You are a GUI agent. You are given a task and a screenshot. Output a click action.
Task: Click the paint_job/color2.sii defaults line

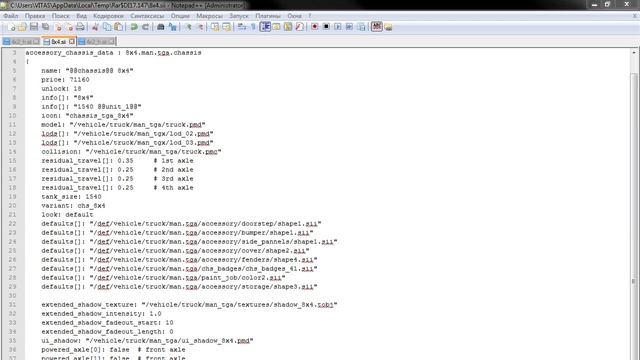tap(163, 278)
